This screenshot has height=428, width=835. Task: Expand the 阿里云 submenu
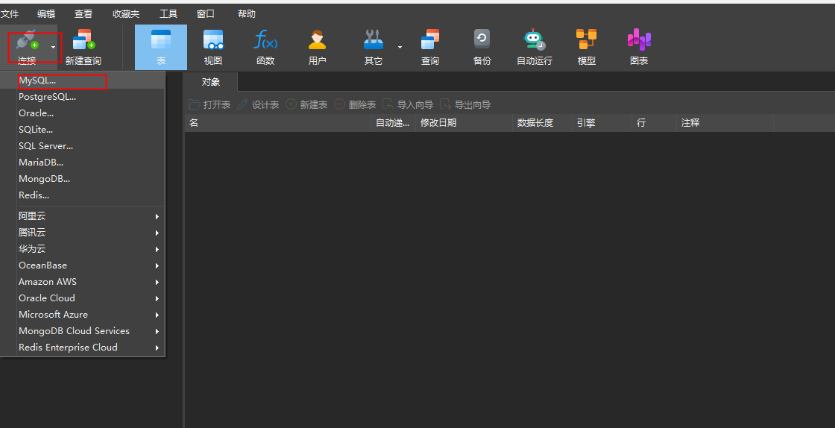coord(83,216)
